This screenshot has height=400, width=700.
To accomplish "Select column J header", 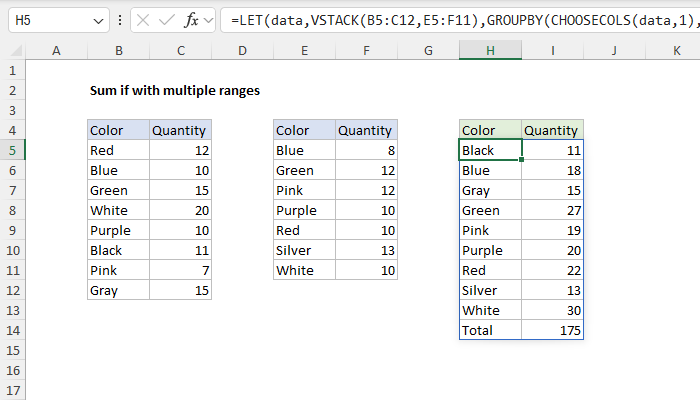I will 614,50.
